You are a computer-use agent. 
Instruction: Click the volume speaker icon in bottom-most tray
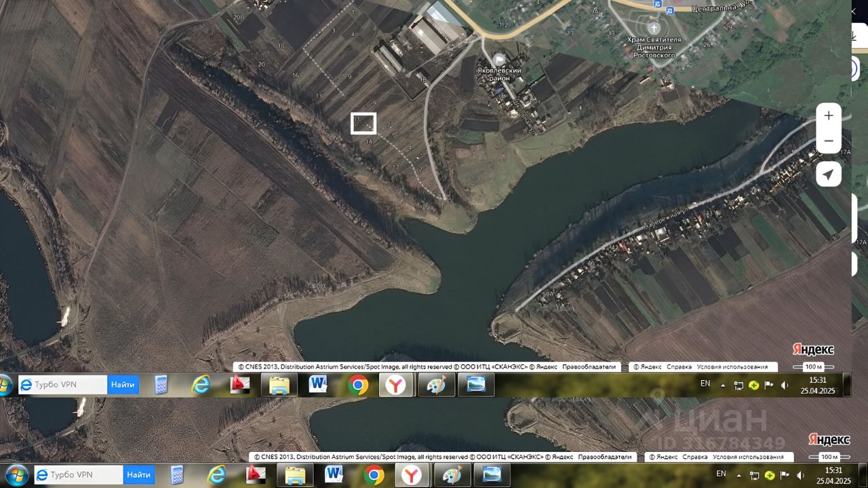coord(800,474)
